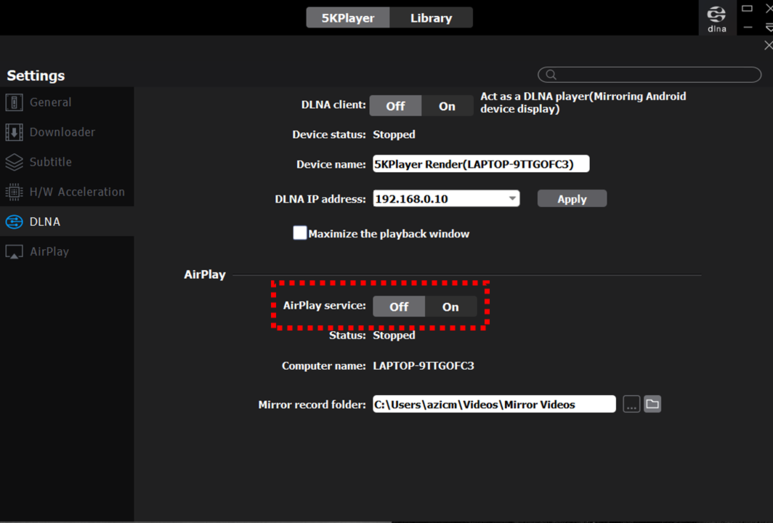This screenshot has height=523, width=773.
Task: Click the search magnifier icon
Action: click(x=551, y=74)
